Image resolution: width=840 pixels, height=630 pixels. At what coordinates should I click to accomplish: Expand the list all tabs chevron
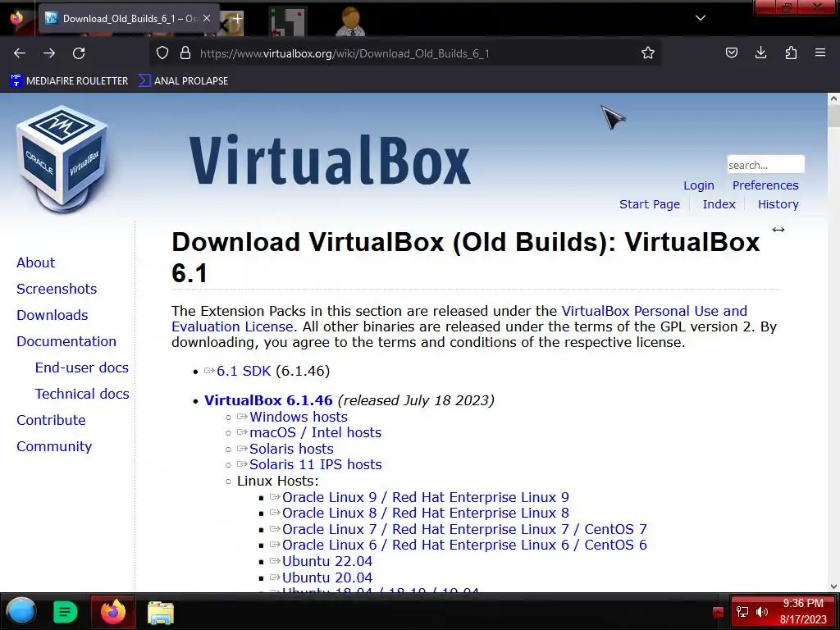tap(701, 18)
